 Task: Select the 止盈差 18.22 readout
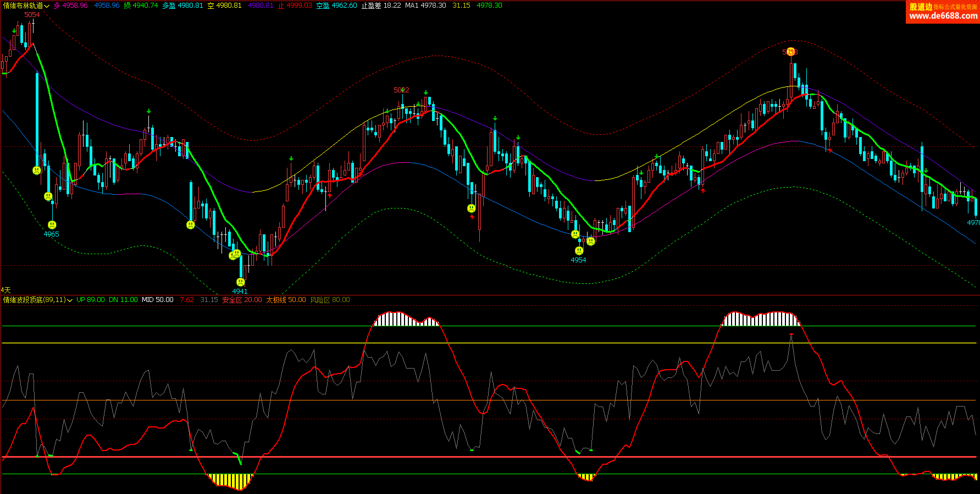pos(381,6)
